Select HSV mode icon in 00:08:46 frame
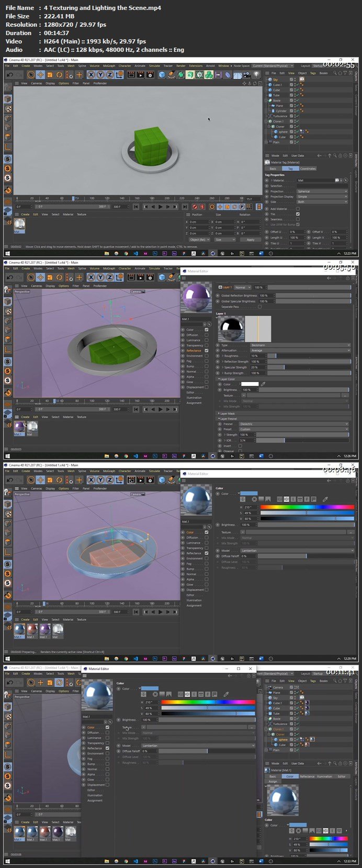 pos(287,499)
